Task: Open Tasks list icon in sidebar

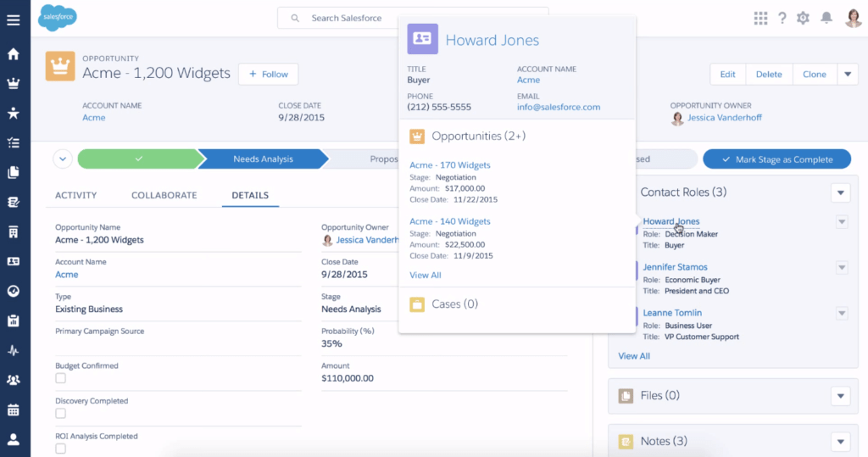Action: (x=14, y=143)
